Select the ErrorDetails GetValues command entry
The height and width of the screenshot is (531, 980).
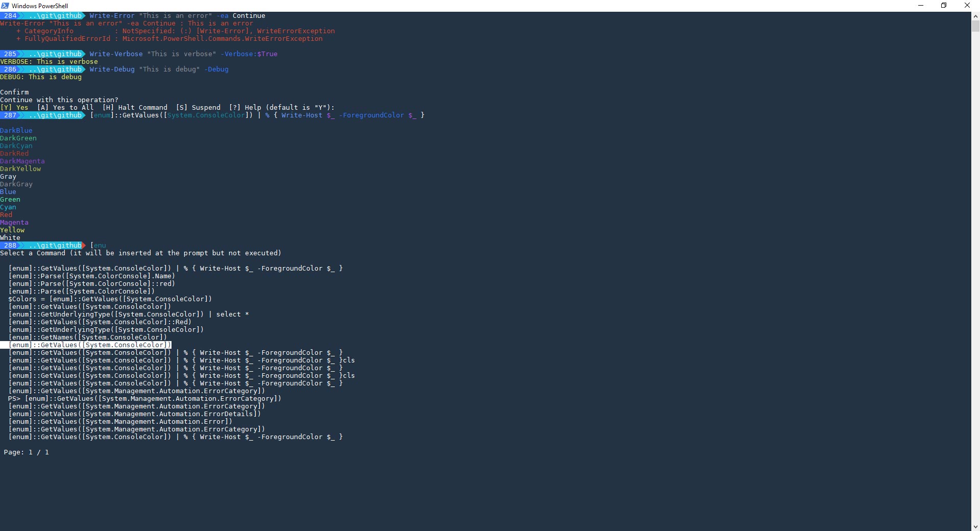tap(135, 414)
